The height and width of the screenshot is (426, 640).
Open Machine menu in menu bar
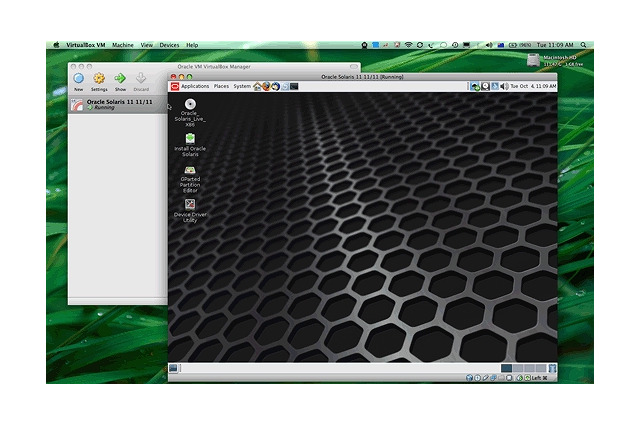tap(123, 45)
